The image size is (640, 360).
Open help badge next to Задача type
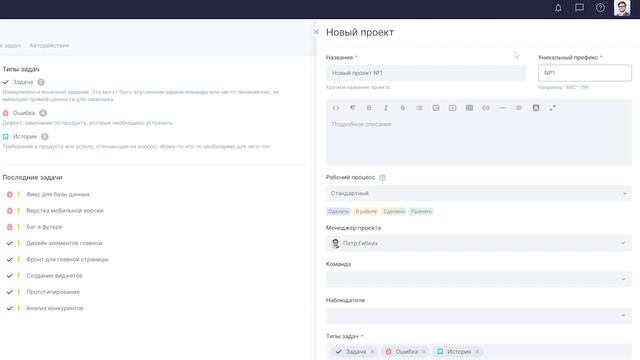coord(41,82)
